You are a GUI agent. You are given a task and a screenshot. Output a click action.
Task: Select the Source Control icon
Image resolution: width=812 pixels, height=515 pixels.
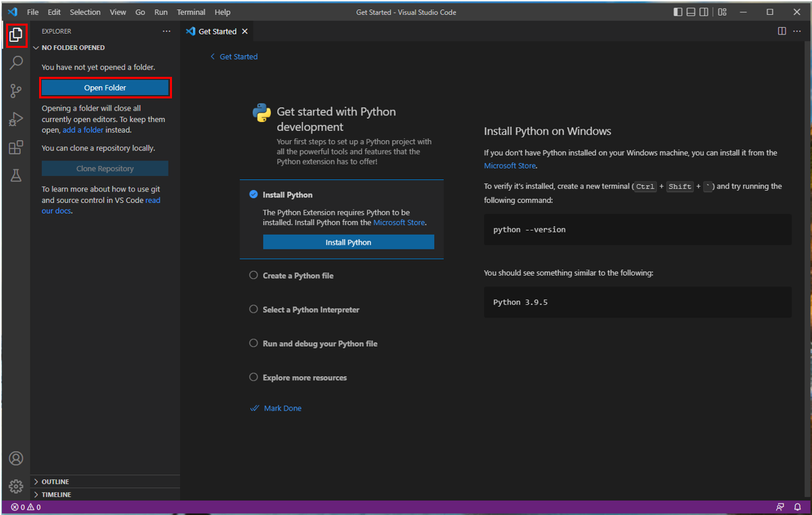16,90
